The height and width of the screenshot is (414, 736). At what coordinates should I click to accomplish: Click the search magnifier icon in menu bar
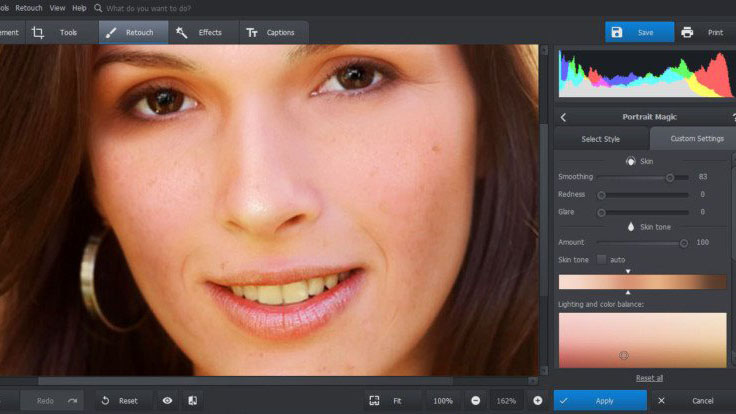pos(98,8)
